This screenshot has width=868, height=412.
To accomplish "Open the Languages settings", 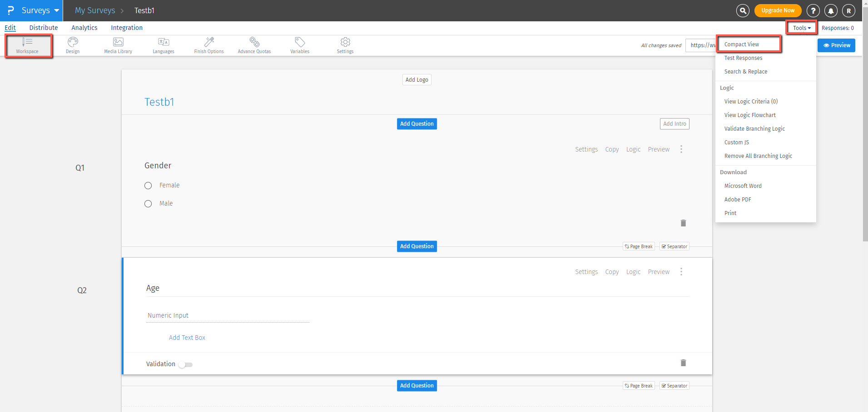I will click(163, 45).
